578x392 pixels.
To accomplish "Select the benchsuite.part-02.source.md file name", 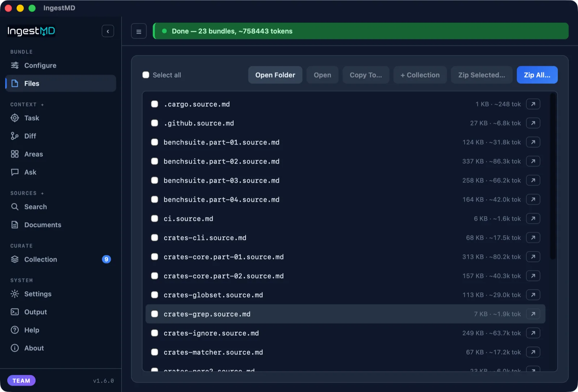I will click(x=221, y=161).
